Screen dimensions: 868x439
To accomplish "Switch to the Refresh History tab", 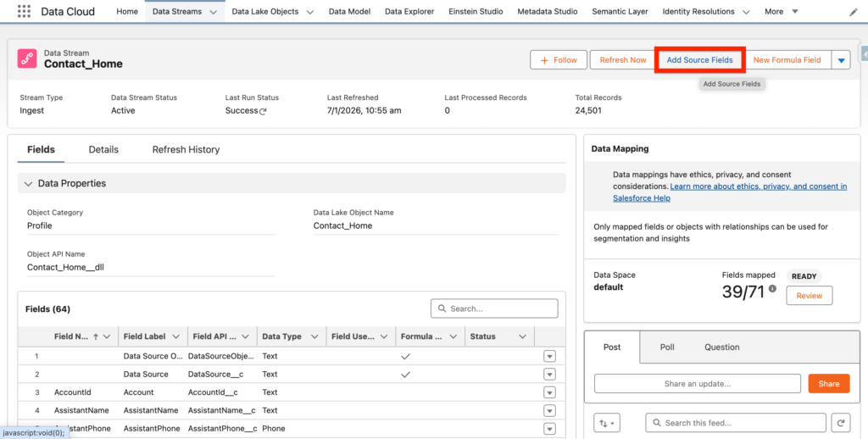I will [186, 149].
